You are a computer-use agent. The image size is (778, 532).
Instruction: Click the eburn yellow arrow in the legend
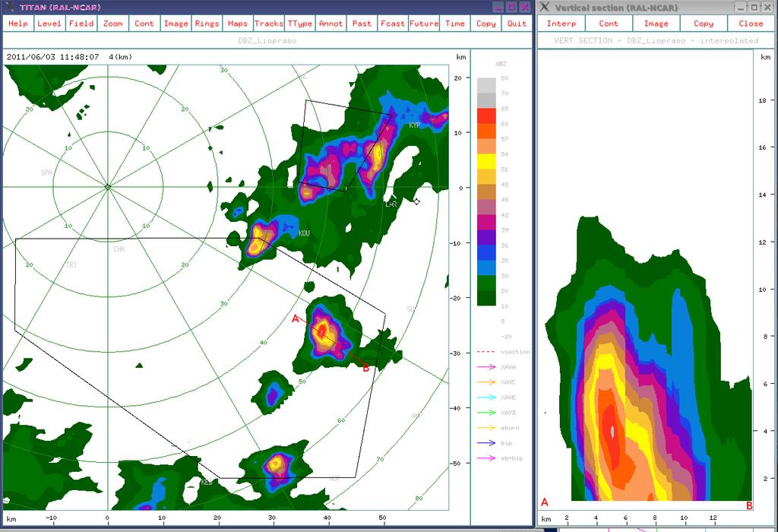pyautogui.click(x=486, y=428)
